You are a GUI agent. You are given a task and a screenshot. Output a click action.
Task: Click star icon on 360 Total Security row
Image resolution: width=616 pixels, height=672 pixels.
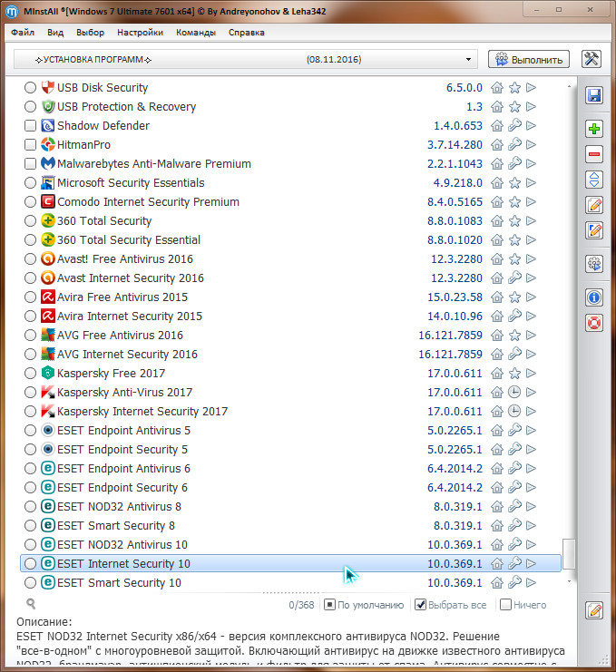pyautogui.click(x=514, y=221)
